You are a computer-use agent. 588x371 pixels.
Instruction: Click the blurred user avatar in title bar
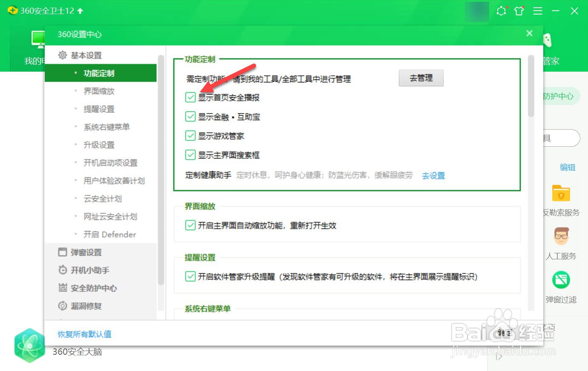click(477, 12)
